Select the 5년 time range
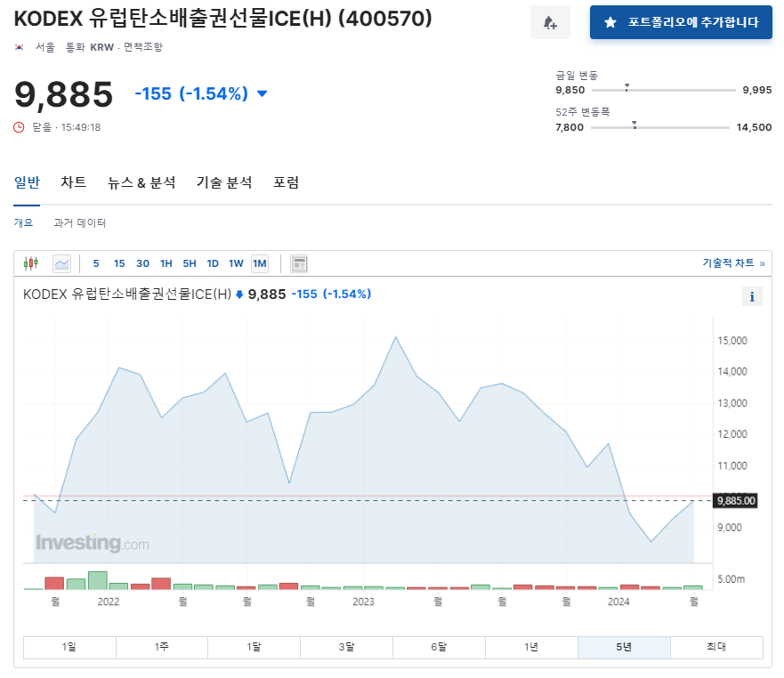Screen dimensions: 784x678 tap(624, 647)
